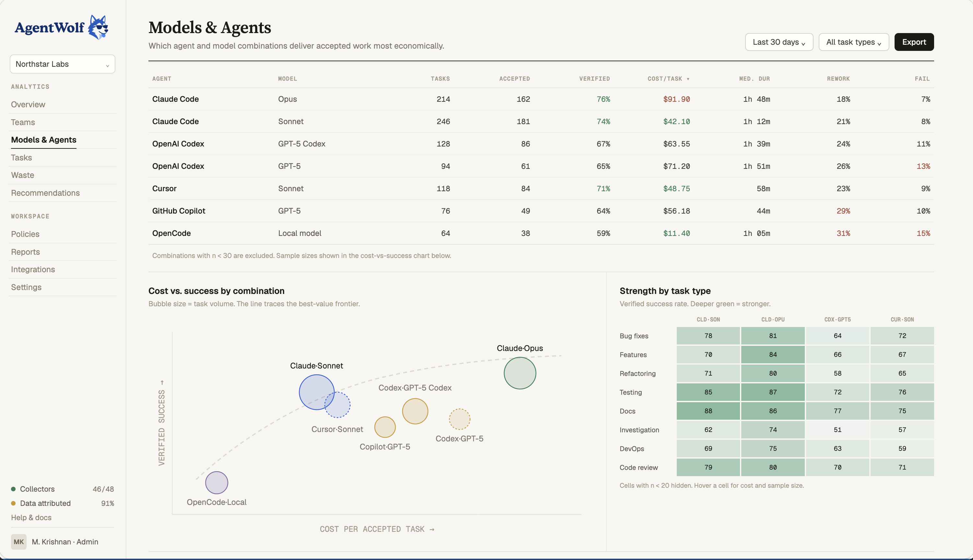Select the Claude Code row with $42.10 cost

pyautogui.click(x=541, y=121)
